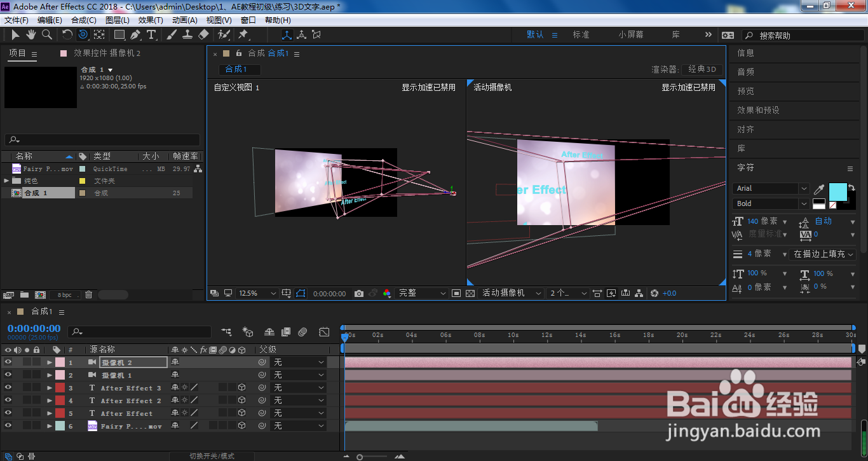The width and height of the screenshot is (868, 461).
Task: Click the eyedropper in Character panel
Action: pyautogui.click(x=820, y=189)
